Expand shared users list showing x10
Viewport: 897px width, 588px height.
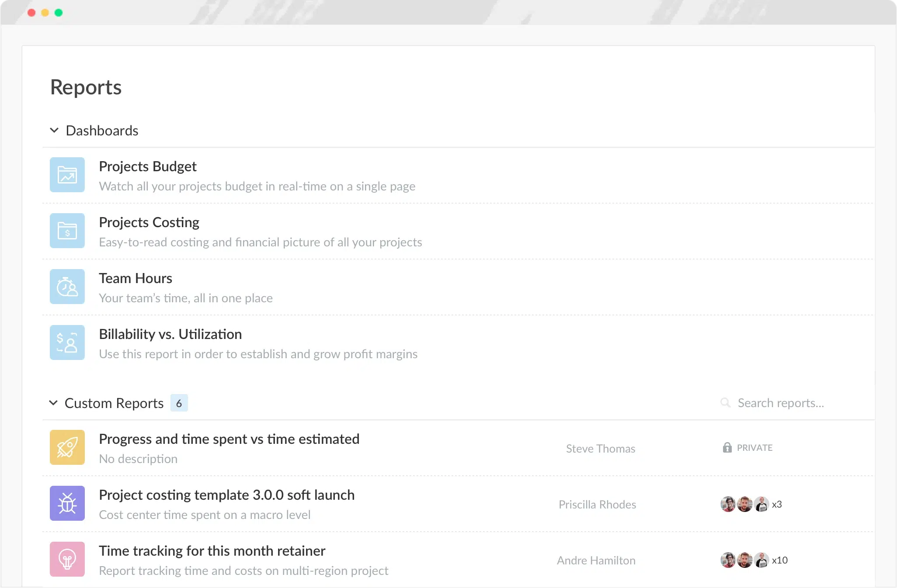[779, 560]
